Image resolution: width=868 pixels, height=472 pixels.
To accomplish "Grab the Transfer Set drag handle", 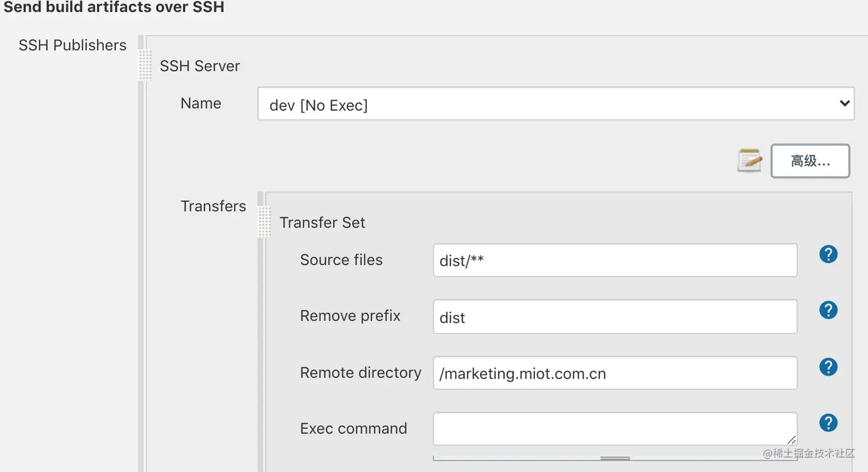I will (x=264, y=222).
